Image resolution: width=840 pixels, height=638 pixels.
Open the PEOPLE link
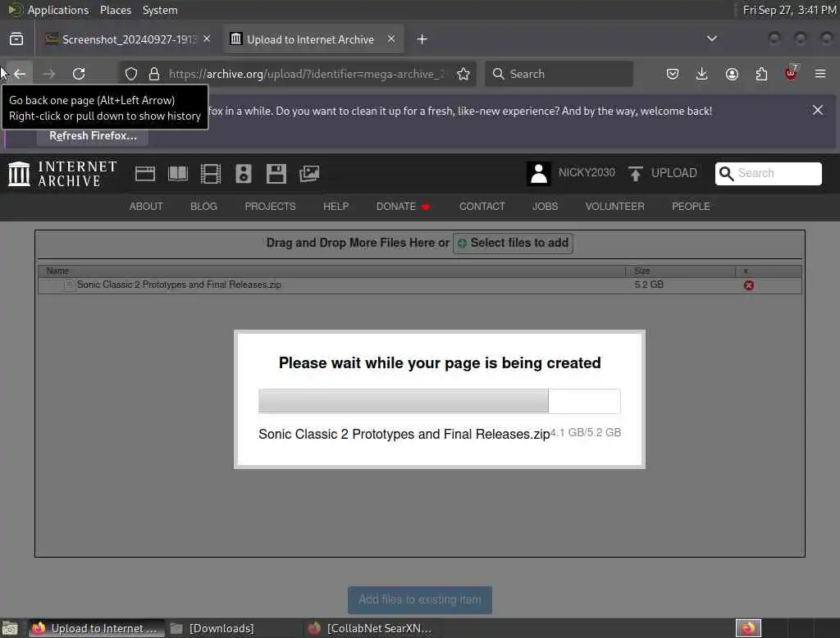(691, 206)
